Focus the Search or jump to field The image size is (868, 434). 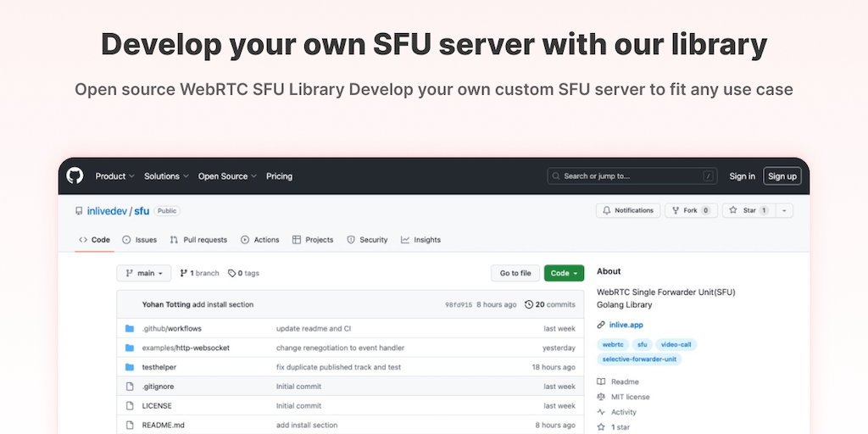point(632,176)
